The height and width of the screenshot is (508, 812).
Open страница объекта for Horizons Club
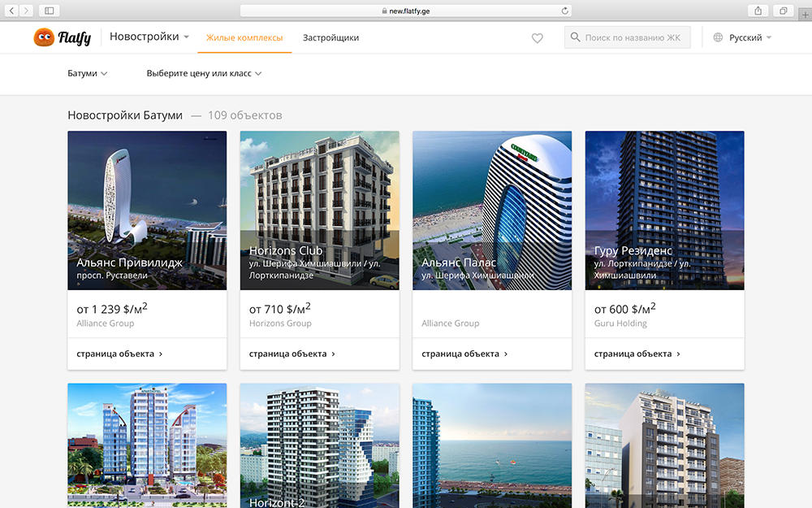(x=292, y=354)
